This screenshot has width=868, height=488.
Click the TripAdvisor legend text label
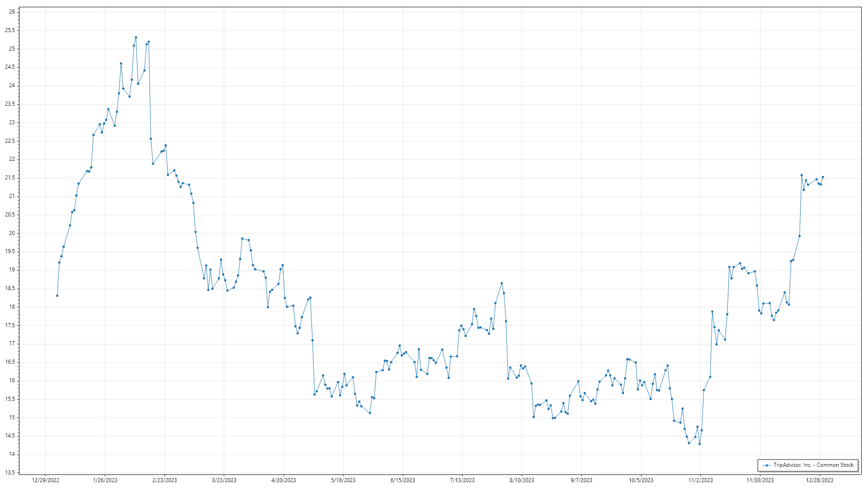[813, 465]
